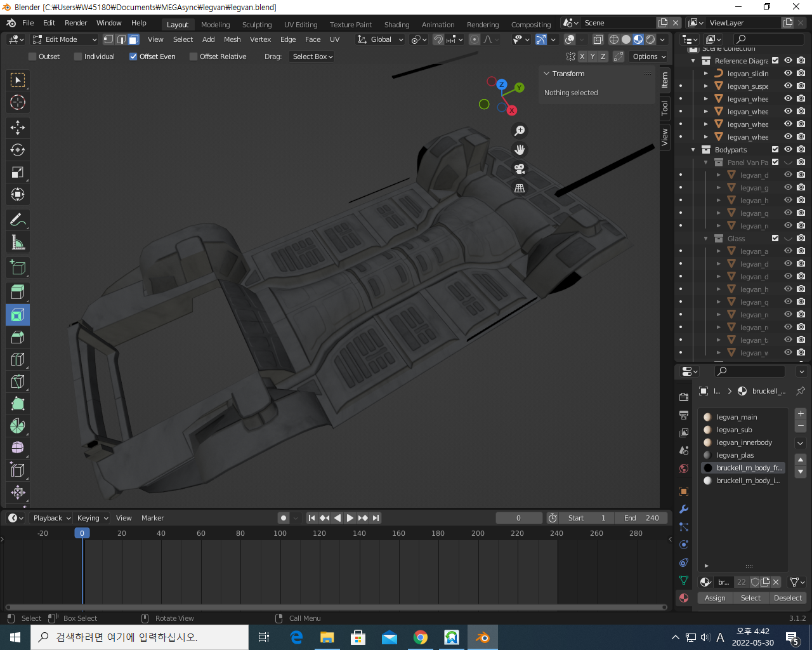Open the Mesh menu
The height and width of the screenshot is (650, 812).
[232, 39]
